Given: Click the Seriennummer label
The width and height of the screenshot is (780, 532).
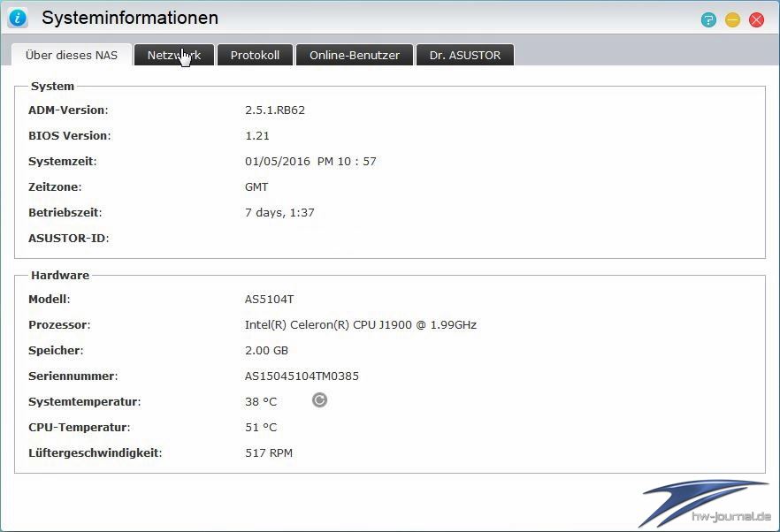Looking at the screenshot, I should pos(73,376).
